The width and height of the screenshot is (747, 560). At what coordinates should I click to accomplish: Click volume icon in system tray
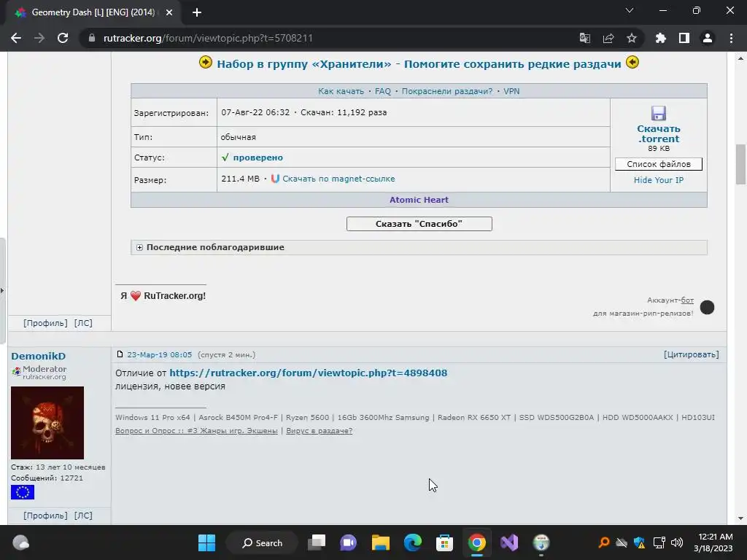pyautogui.click(x=676, y=542)
